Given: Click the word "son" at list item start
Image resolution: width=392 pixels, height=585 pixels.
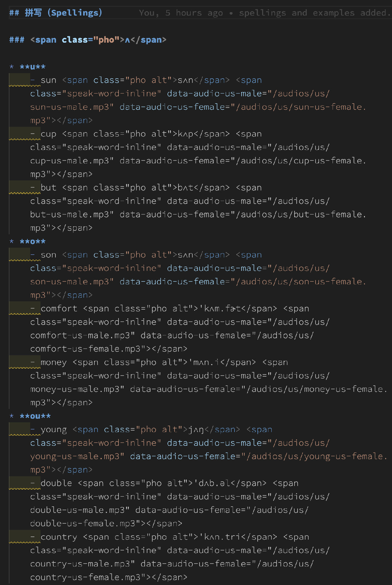Looking at the screenshot, I should coord(48,255).
